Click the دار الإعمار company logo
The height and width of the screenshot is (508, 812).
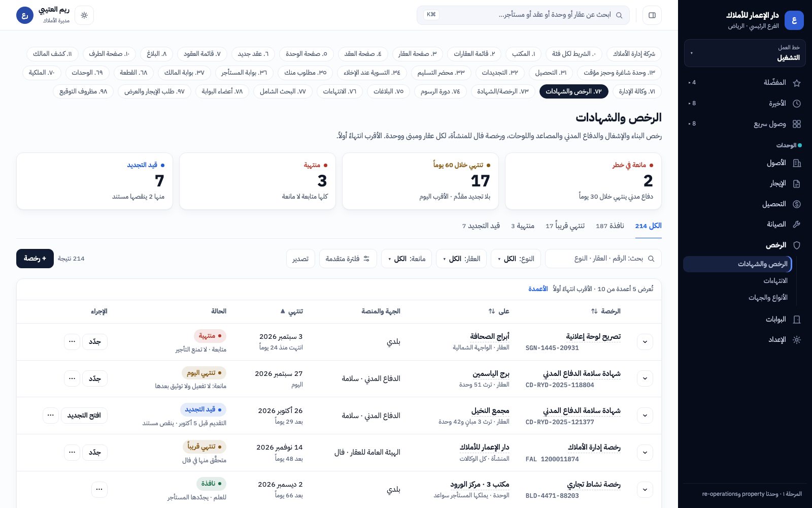pos(794,20)
